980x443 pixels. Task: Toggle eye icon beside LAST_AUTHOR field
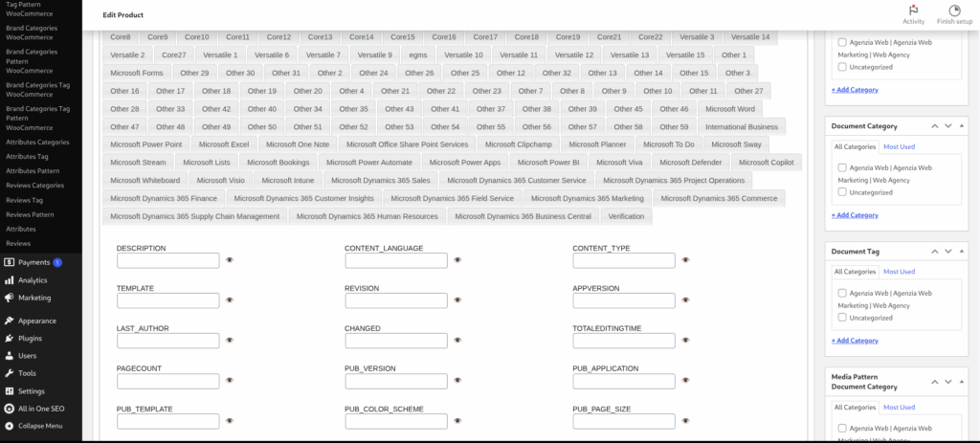click(x=230, y=340)
